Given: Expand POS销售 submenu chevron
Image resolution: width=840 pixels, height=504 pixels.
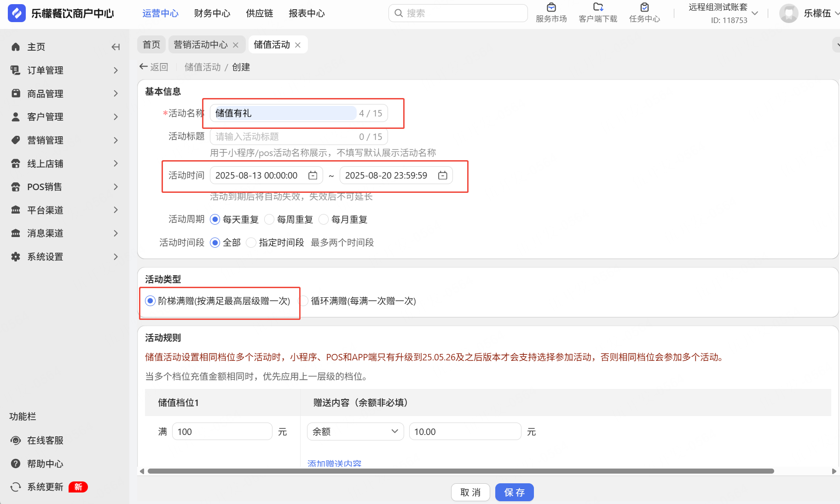Looking at the screenshot, I should click(x=116, y=187).
